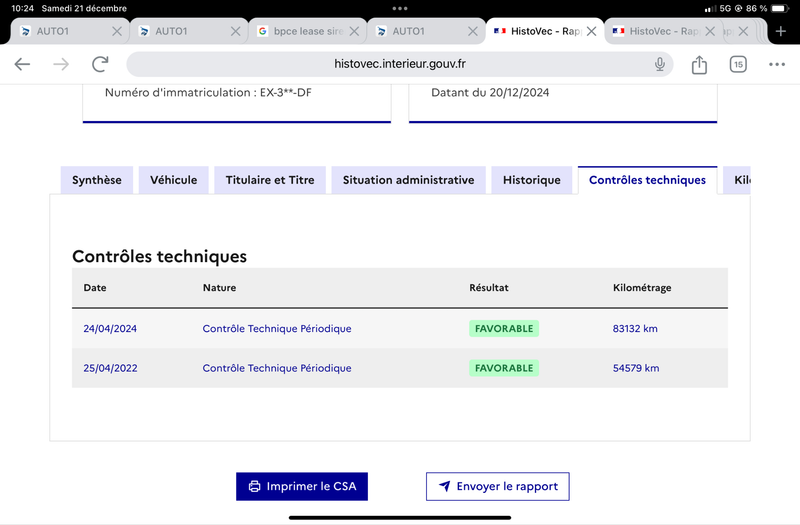Tap the 10:24 clock in status bar
The height and width of the screenshot is (525, 800).
point(22,8)
